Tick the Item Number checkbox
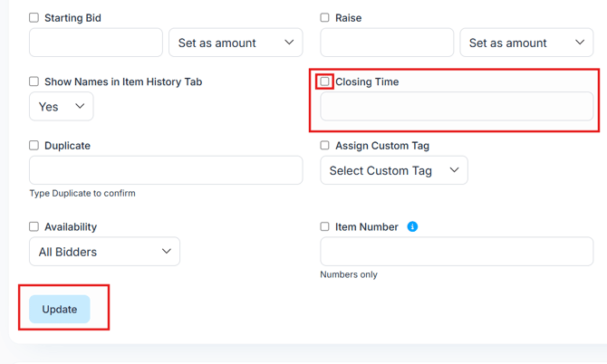The image size is (607, 364). click(325, 226)
